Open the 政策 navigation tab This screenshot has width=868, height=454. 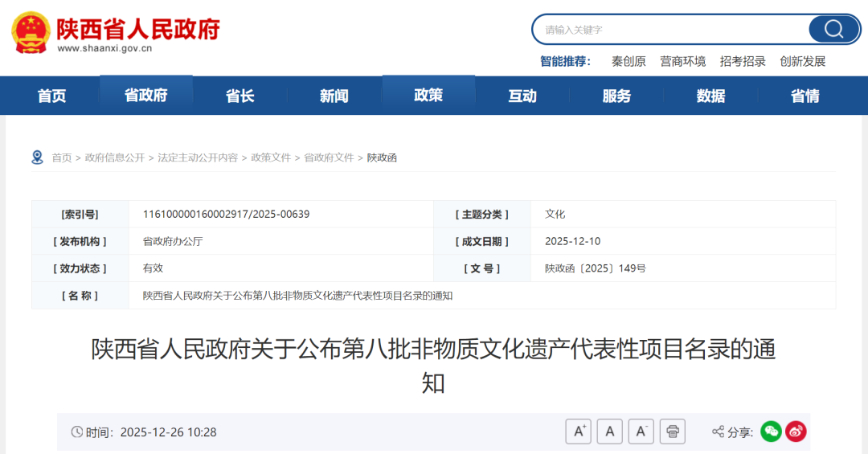pyautogui.click(x=428, y=96)
